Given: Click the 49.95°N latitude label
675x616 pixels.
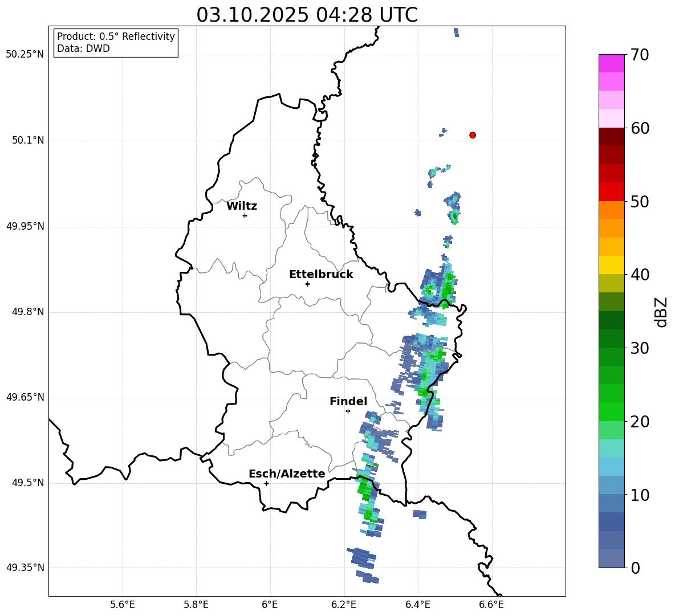Looking at the screenshot, I should click(x=25, y=226).
